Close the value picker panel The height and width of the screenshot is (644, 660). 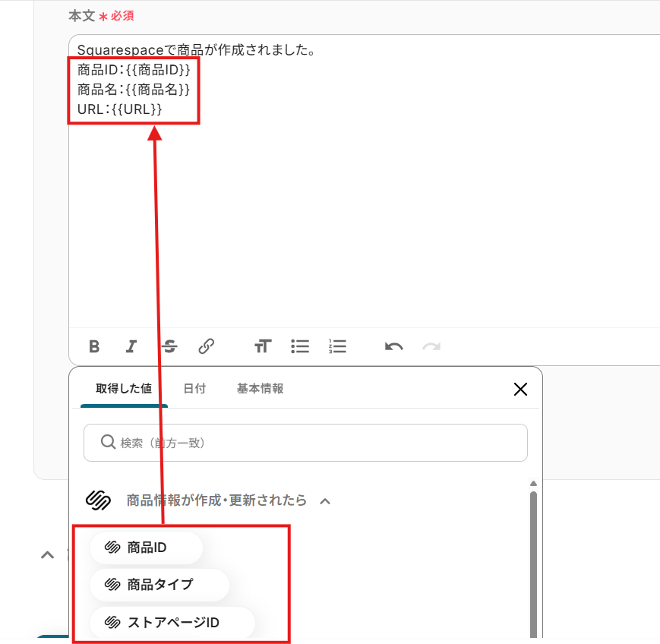click(521, 390)
